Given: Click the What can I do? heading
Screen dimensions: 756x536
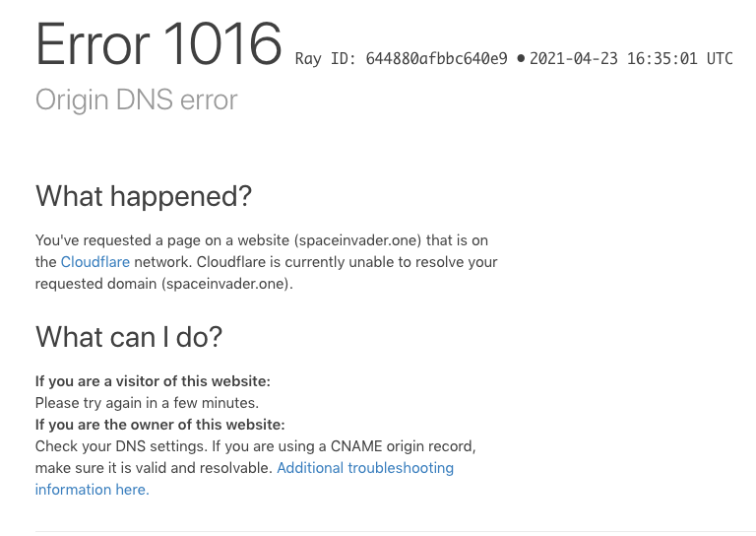Looking at the screenshot, I should [129, 337].
